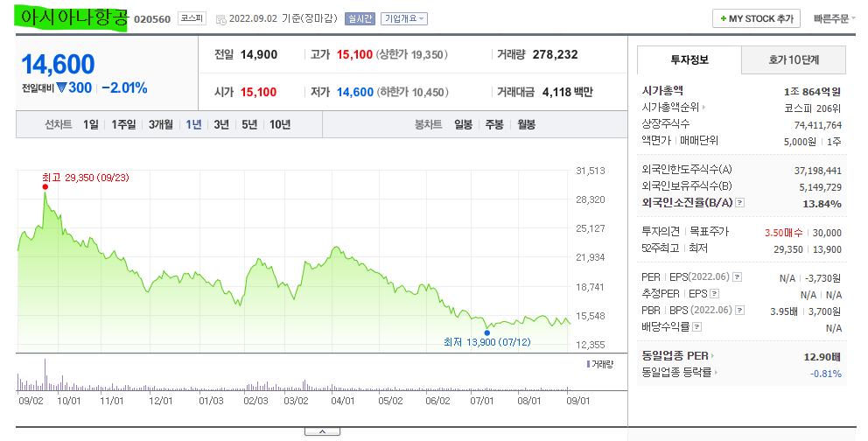Select the 5년 line chart range
The image size is (868, 441).
tap(249, 124)
